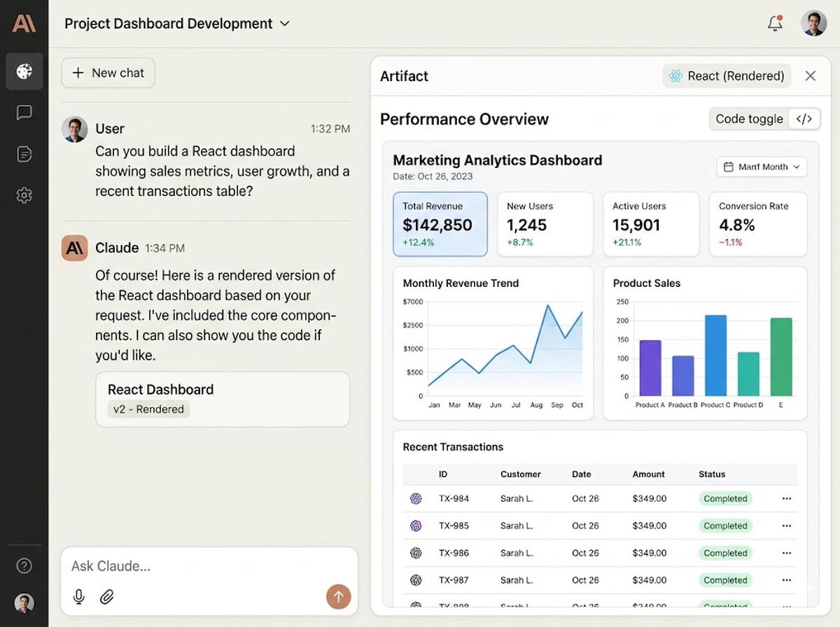Open the documents icon in the sidebar
Image resolution: width=840 pixels, height=627 pixels.
24,154
